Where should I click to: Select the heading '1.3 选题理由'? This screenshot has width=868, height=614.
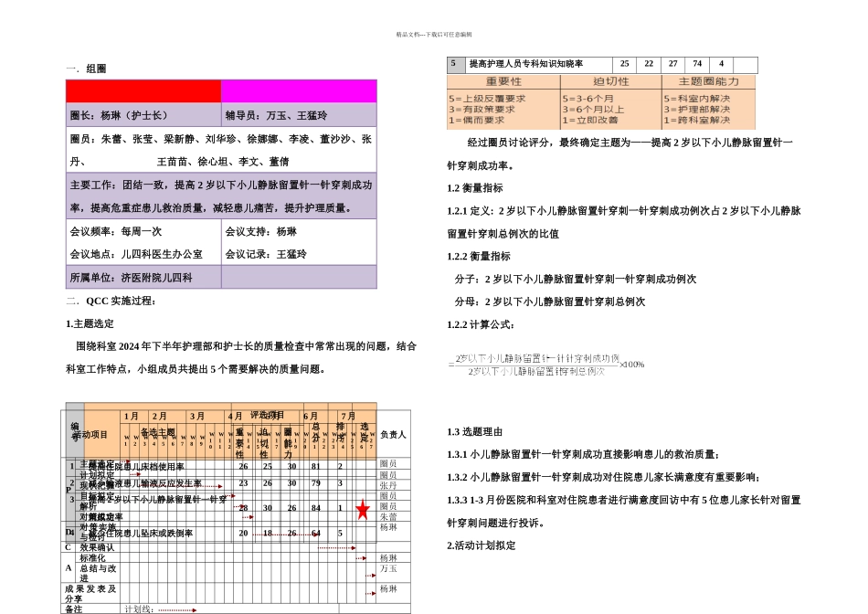(x=475, y=432)
